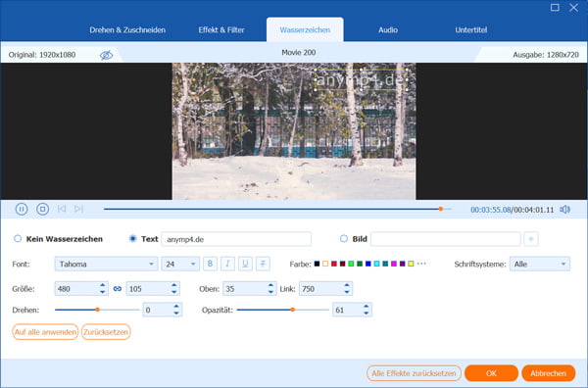This screenshot has width=588, height=388.
Task: Click Alle Effekte zurücksetzen button
Action: (x=414, y=373)
